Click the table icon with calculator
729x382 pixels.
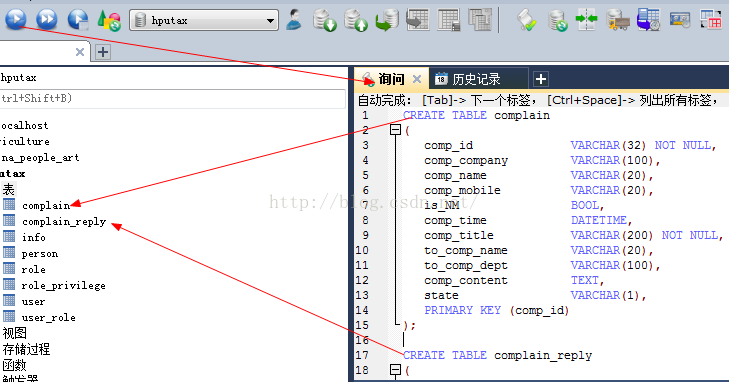[449, 20]
